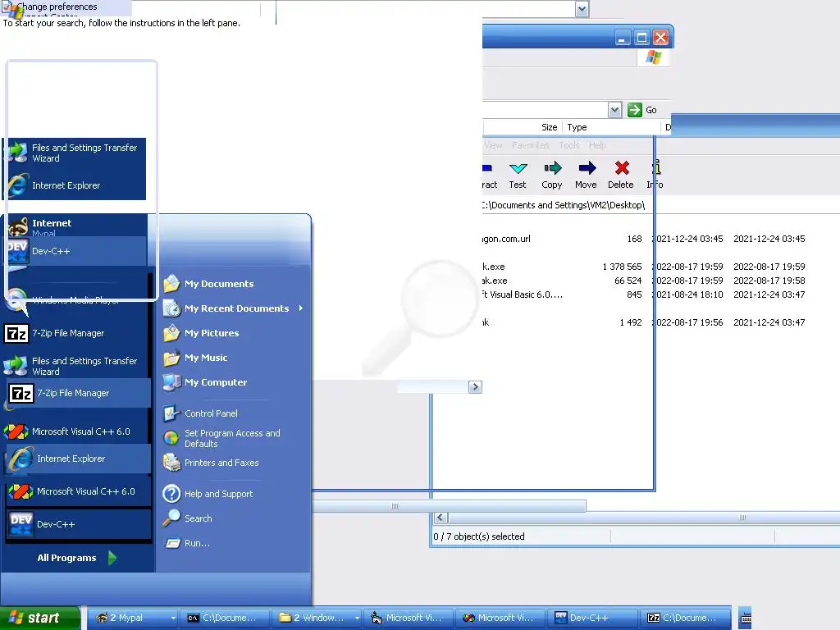The image size is (840, 630).
Task: Open My Pictures folder
Action: coord(212,333)
